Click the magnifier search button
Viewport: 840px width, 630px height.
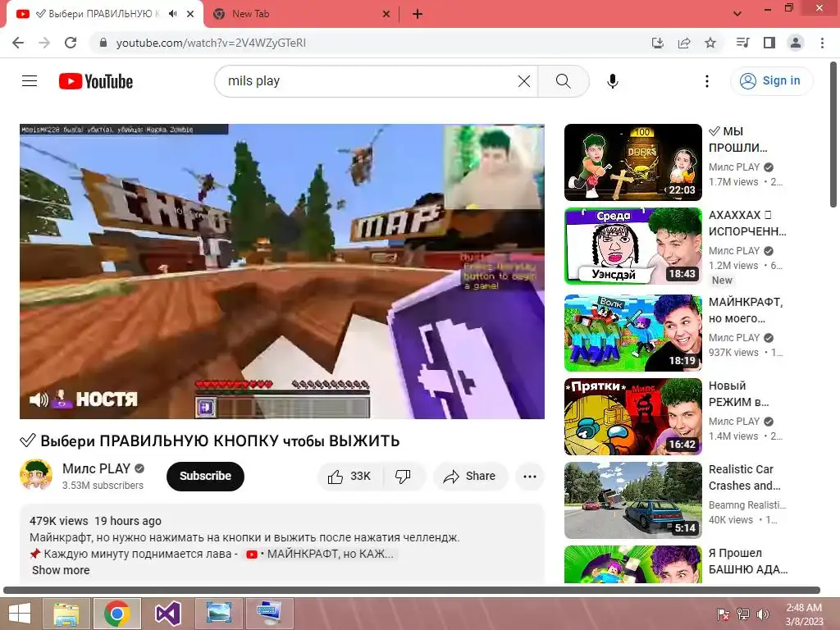pyautogui.click(x=563, y=81)
